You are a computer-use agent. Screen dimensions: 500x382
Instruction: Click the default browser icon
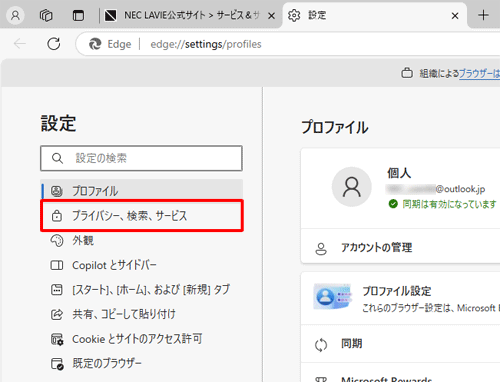pos(57,364)
